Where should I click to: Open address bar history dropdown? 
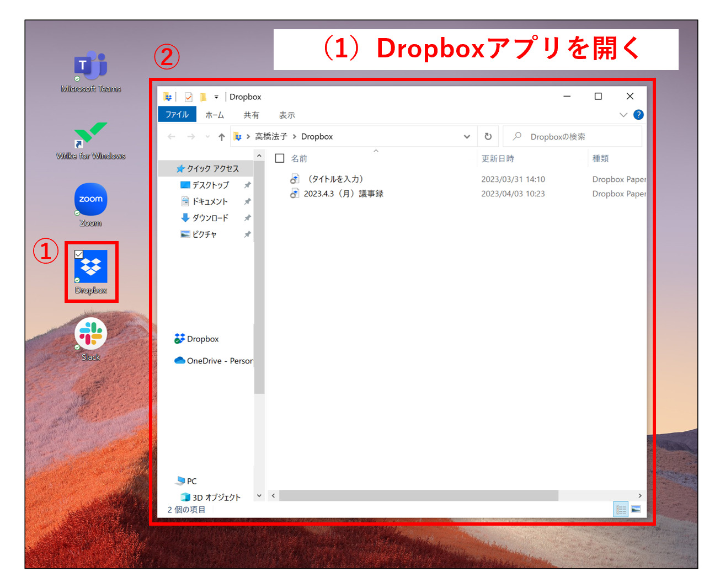pyautogui.click(x=467, y=137)
